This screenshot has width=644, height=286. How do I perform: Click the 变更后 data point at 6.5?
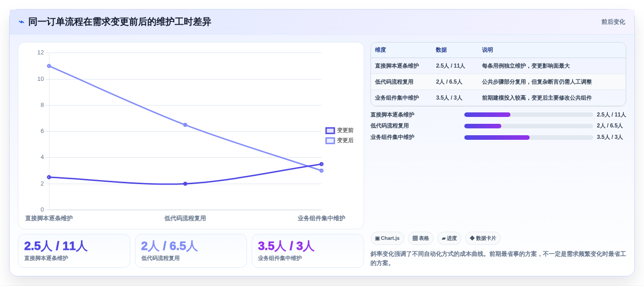pyautogui.click(x=185, y=125)
